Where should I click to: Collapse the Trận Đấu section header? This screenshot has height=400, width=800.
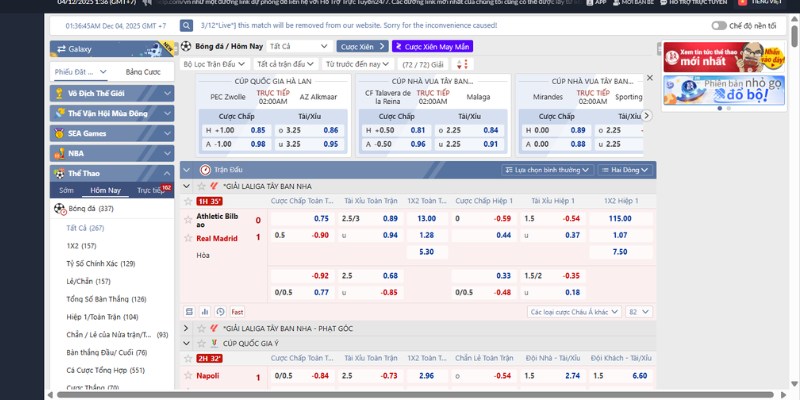(x=186, y=169)
